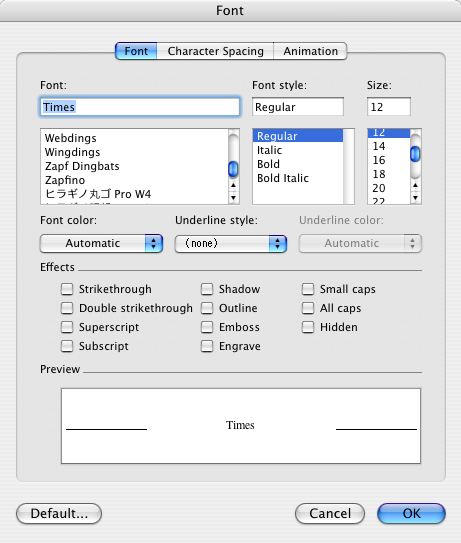Open the Underline style dropdown
461x543 pixels.
point(231,243)
